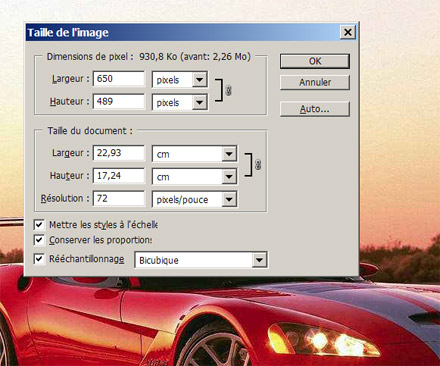440x366 pixels.
Task: Uncheck Conserver les proportions
Action: click(x=39, y=240)
